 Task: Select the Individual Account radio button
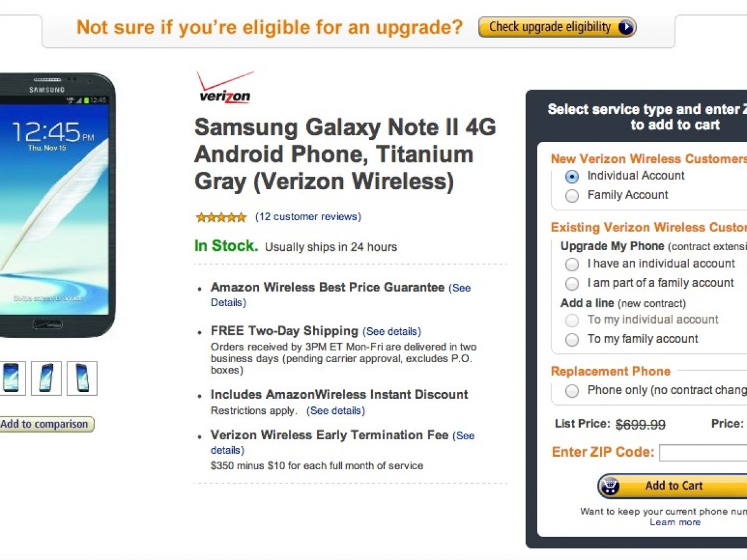571,177
